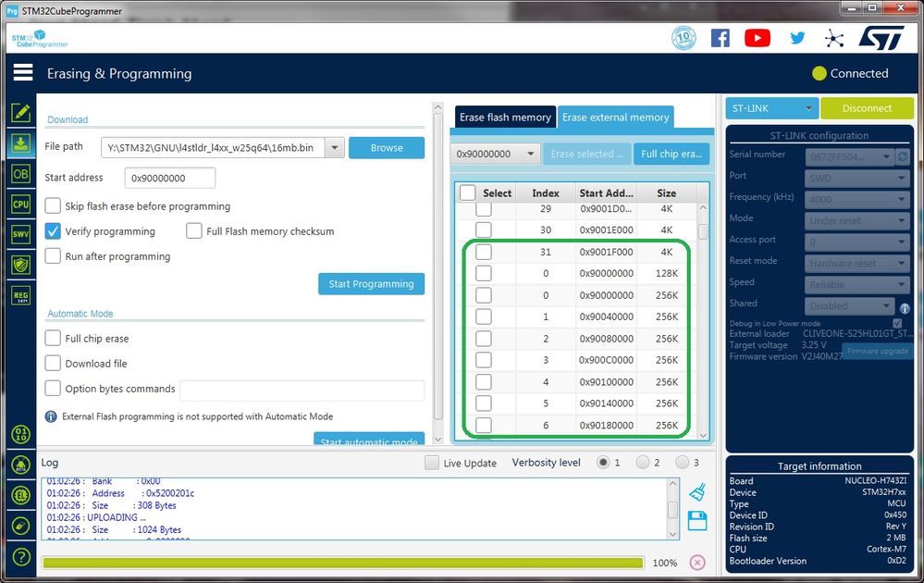Click the ST logo
The image size is (924, 583).
[x=881, y=38]
